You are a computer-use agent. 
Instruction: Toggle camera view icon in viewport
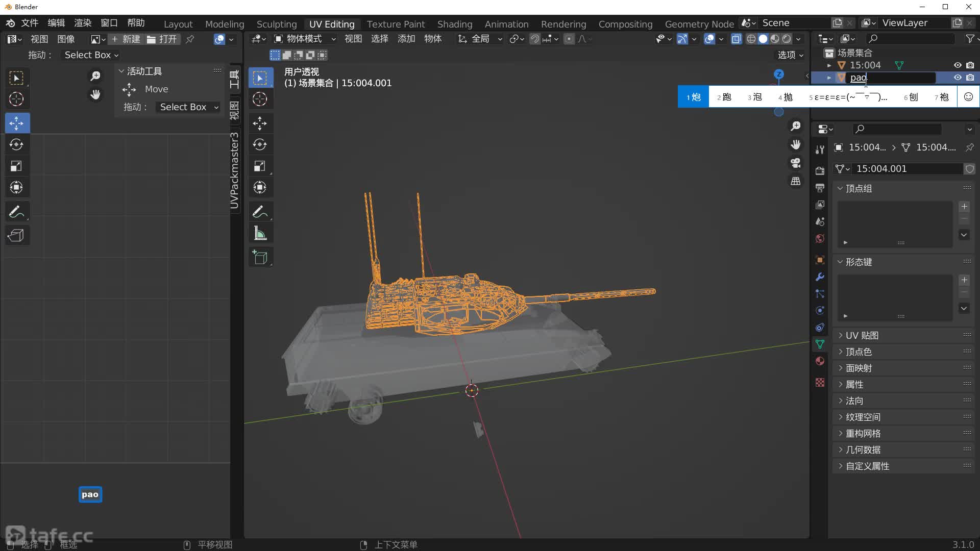(795, 163)
